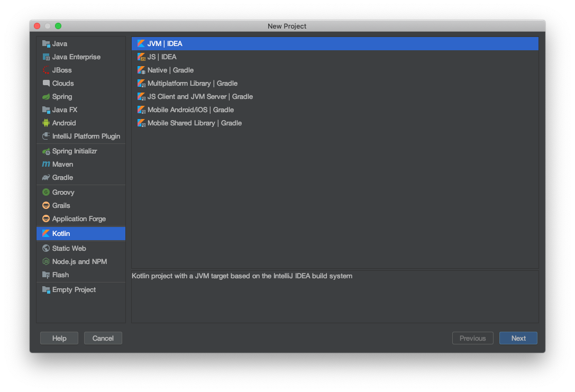The height and width of the screenshot is (392, 575).
Task: Click the Kotlin logo icon in the sidebar
Action: [x=46, y=234]
